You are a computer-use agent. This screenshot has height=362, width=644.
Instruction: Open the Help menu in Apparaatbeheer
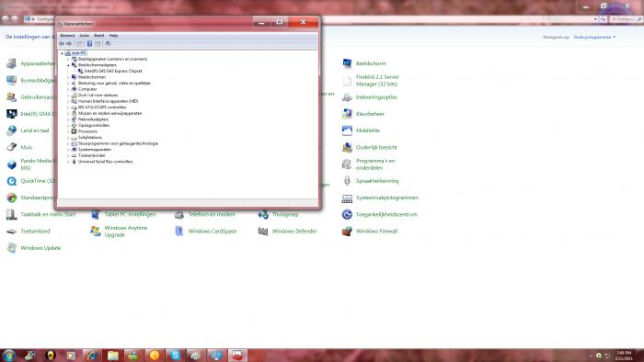tap(113, 36)
